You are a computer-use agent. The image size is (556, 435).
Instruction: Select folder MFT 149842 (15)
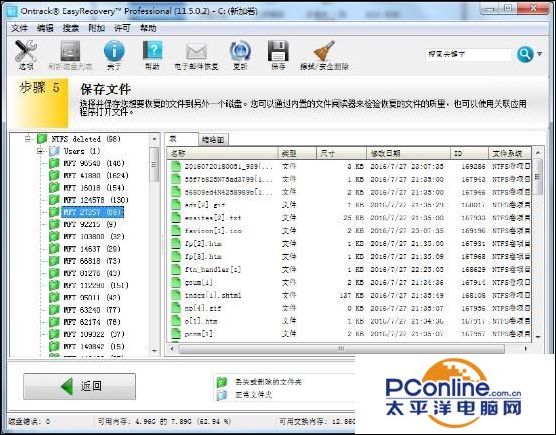[87, 346]
